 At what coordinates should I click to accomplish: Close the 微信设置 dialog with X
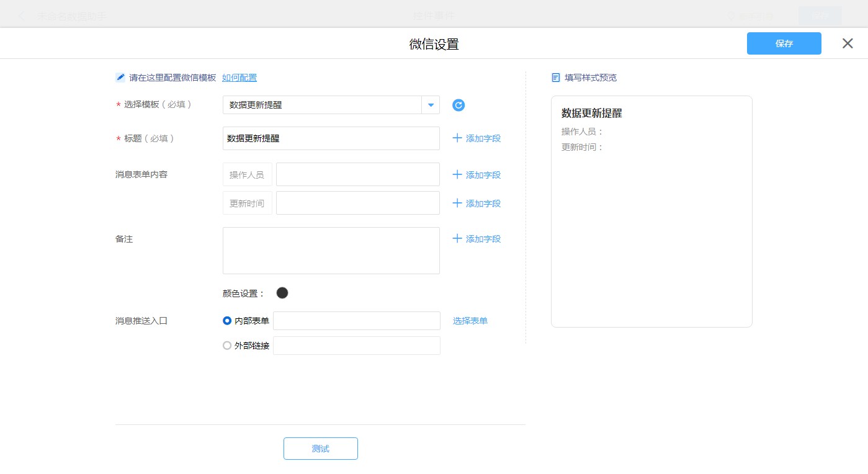click(848, 43)
